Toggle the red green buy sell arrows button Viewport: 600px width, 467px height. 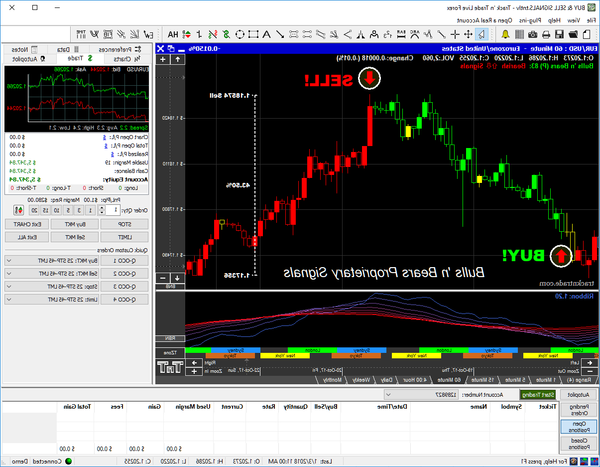point(18,210)
